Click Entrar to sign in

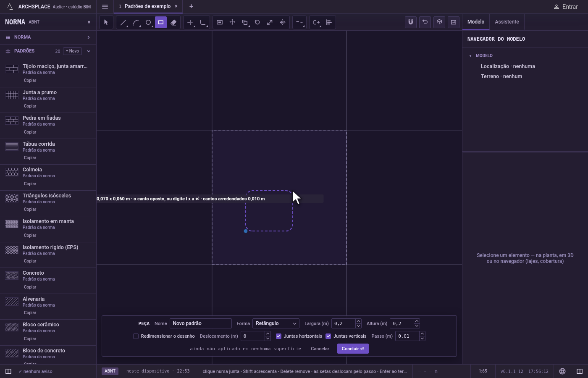click(566, 7)
